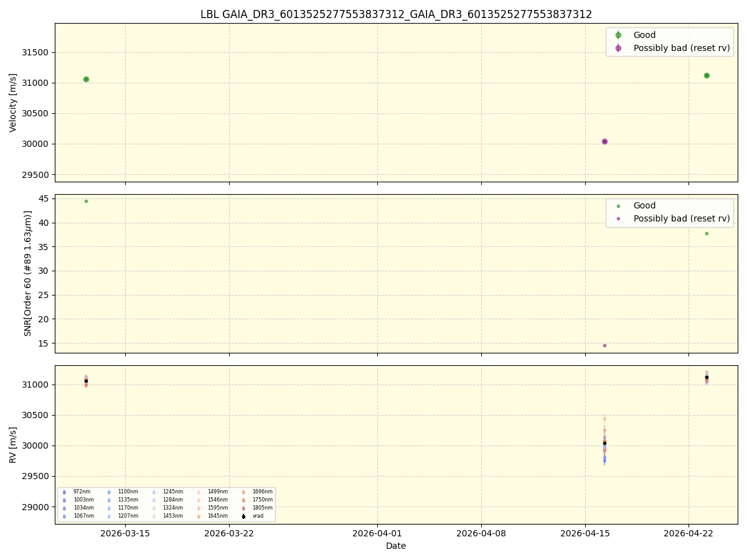Click the 972nm legend marker

(x=64, y=492)
